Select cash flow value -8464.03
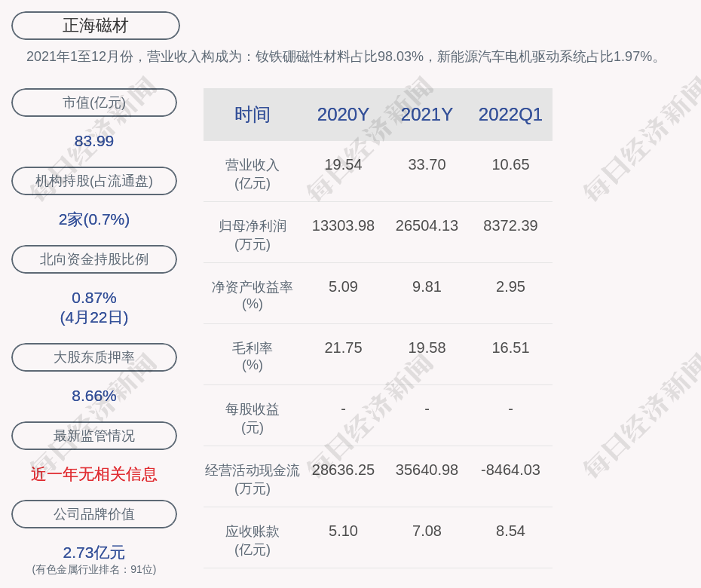The height and width of the screenshot is (588, 701). pyautogui.click(x=510, y=470)
